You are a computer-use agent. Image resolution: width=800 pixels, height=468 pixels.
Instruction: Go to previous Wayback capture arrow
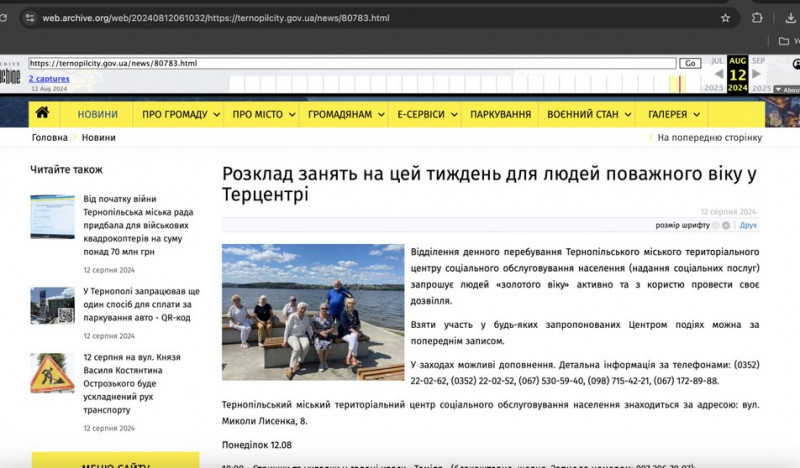(x=718, y=74)
